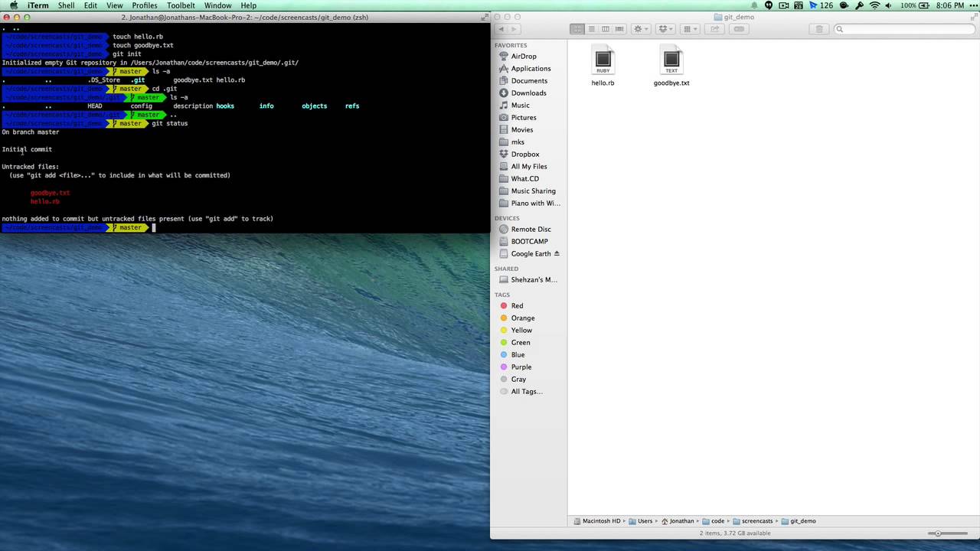Screen dimensions: 980x551
Task: Click the Finder search field
Action: [x=903, y=29]
